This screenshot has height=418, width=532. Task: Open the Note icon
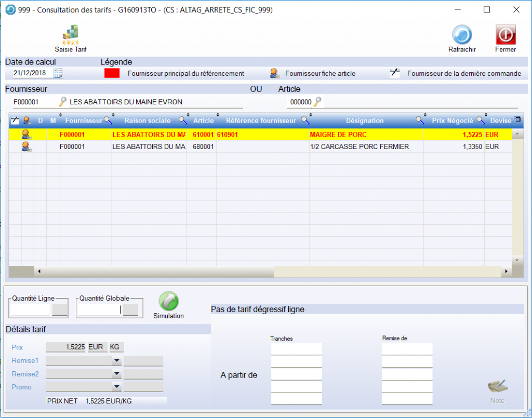(x=497, y=388)
